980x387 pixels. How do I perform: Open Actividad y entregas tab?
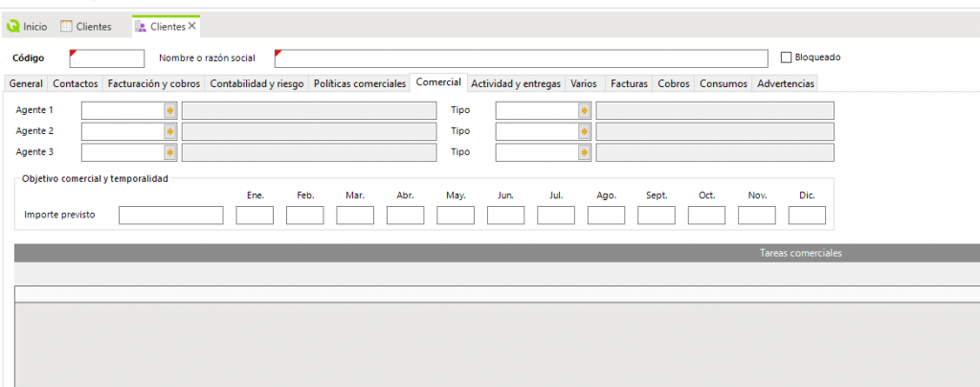pyautogui.click(x=516, y=83)
